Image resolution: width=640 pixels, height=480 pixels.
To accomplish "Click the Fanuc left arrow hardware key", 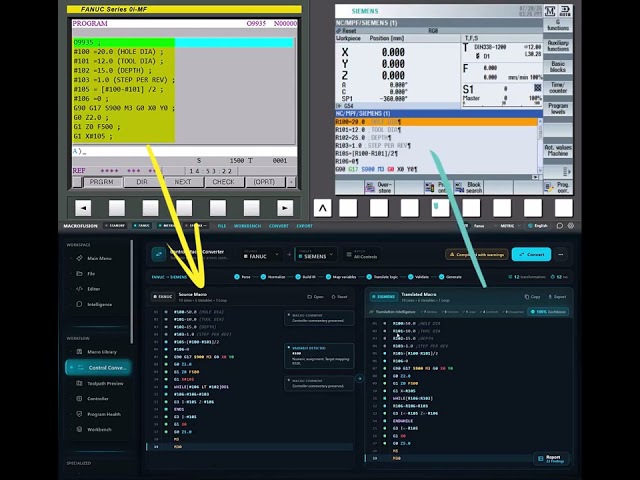I will 83,208.
